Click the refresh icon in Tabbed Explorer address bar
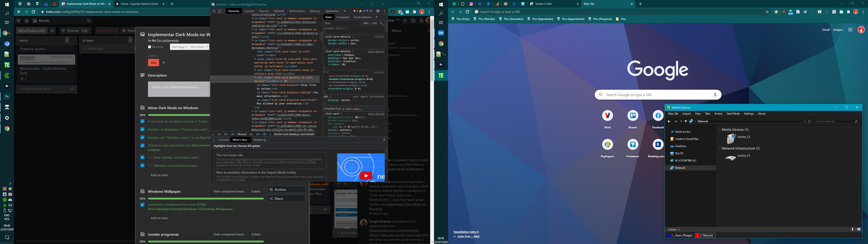 (x=809, y=121)
